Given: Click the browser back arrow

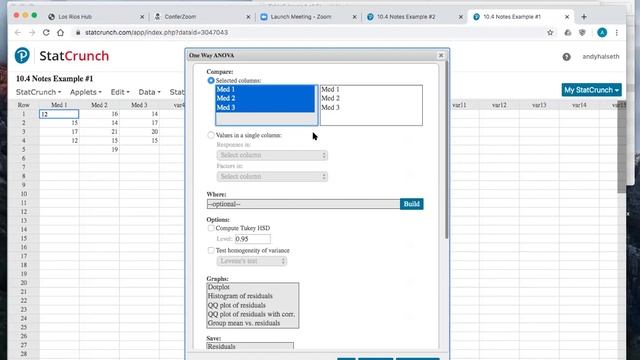Looking at the screenshot, I should click(17, 33).
